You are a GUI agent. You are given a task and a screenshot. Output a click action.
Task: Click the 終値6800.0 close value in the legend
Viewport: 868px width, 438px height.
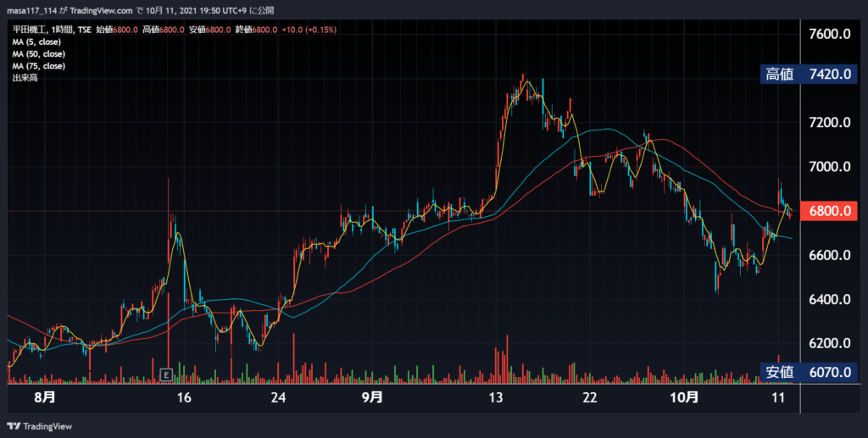coord(256,30)
